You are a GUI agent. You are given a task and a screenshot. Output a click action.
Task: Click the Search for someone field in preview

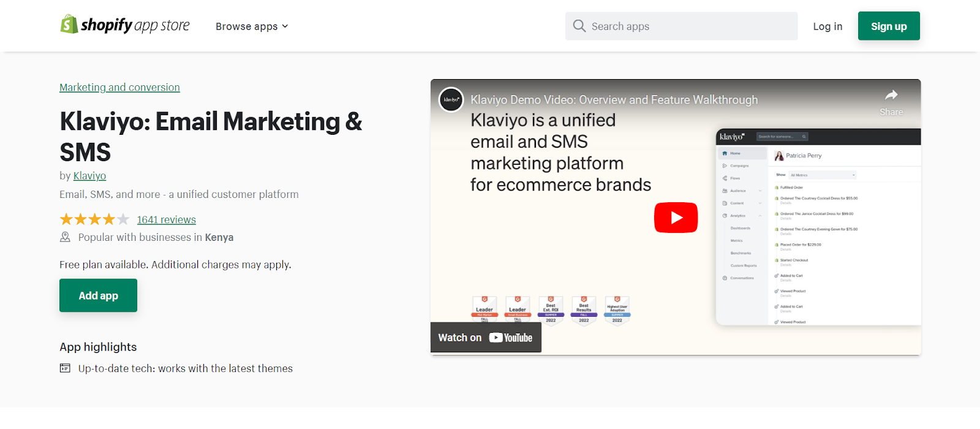coord(782,137)
